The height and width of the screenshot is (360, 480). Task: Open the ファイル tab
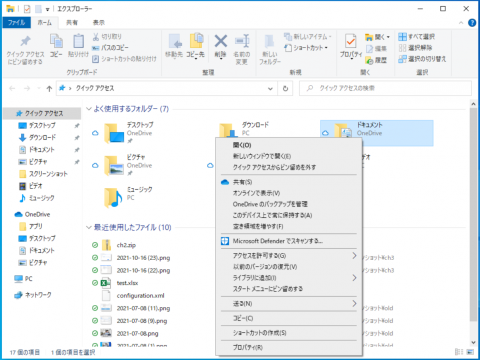point(16,22)
